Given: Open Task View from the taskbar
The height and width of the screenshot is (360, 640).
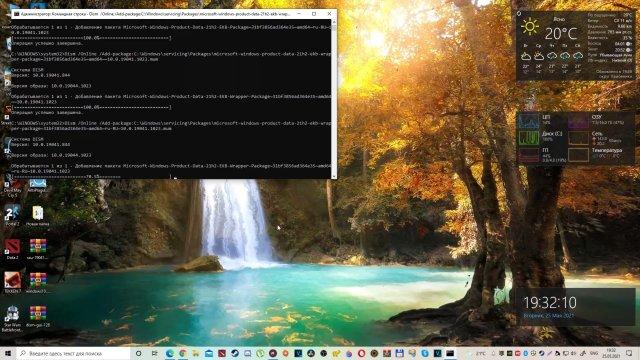Looking at the screenshot, I should pos(154,353).
